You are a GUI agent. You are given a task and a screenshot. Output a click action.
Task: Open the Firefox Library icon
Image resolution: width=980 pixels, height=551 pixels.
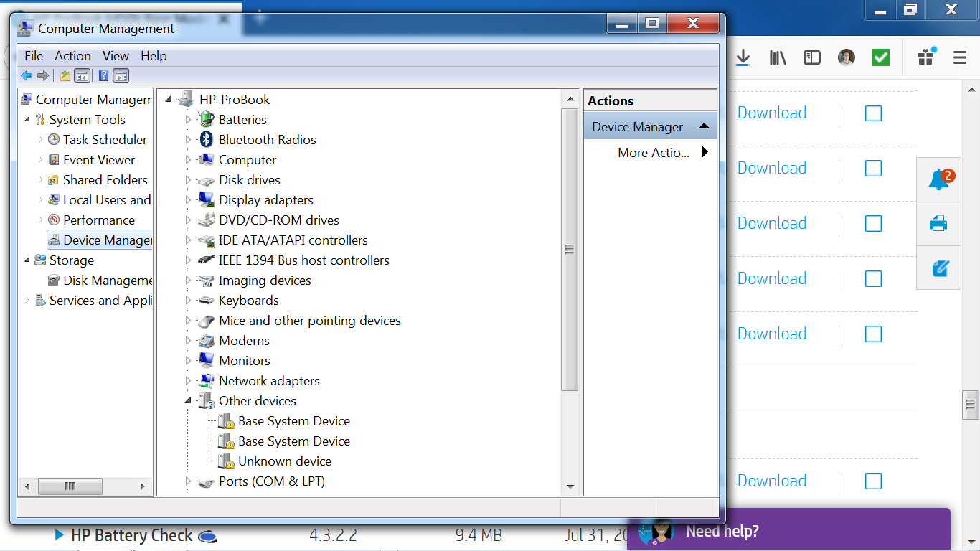pyautogui.click(x=778, y=57)
